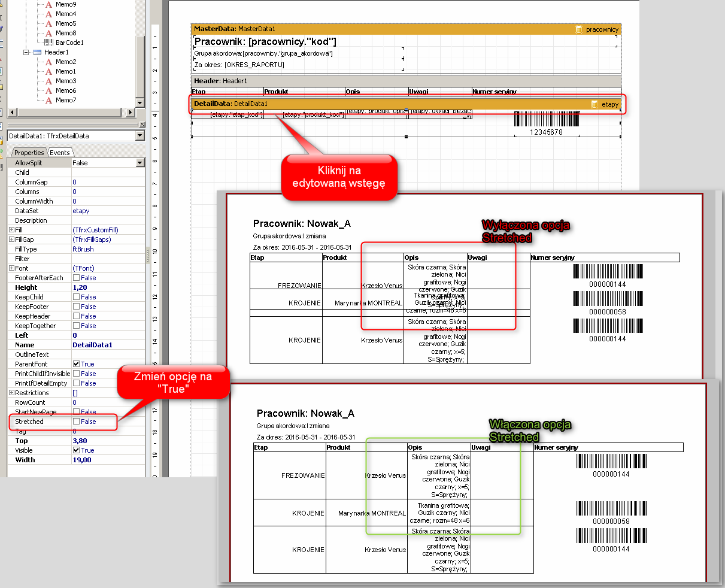Check the KeepTogether property checkbox

click(76, 326)
